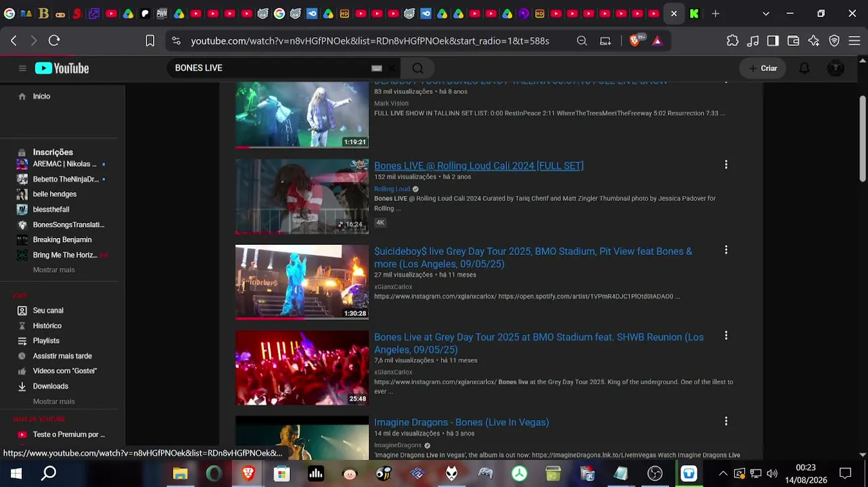Go back using the browser back arrow
This screenshot has width=868, height=487.
(14, 41)
